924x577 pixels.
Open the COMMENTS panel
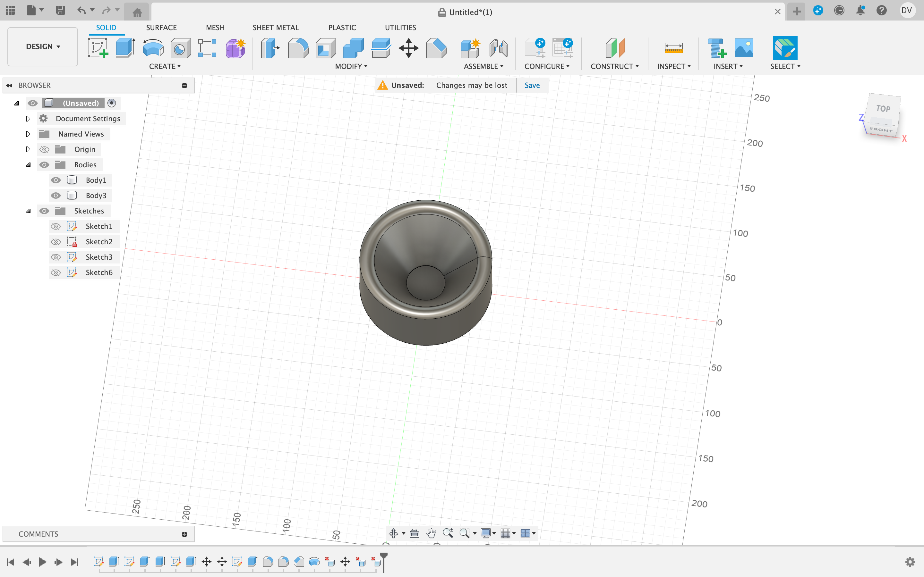coord(38,533)
